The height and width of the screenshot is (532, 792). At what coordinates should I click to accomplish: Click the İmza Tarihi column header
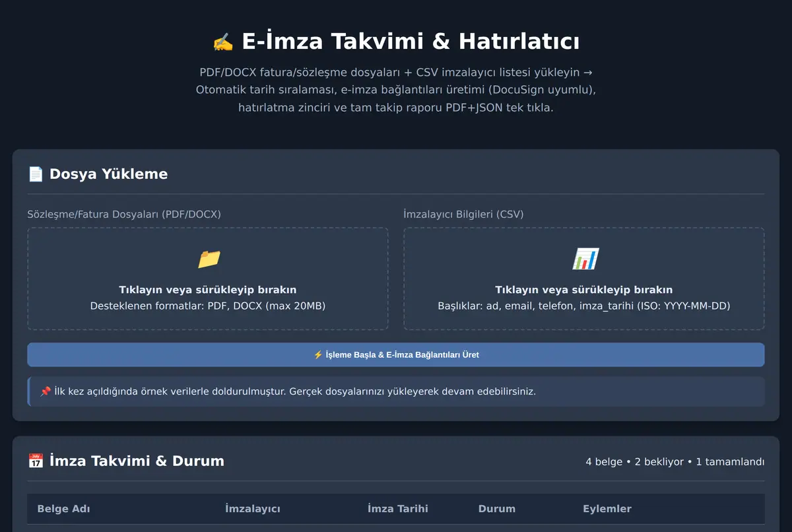pos(398,509)
